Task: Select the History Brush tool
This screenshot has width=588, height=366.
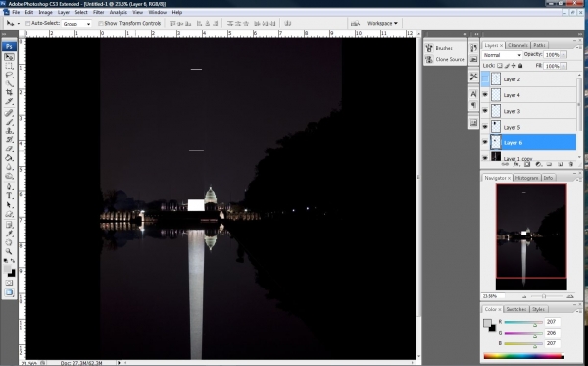Action: (x=9, y=140)
